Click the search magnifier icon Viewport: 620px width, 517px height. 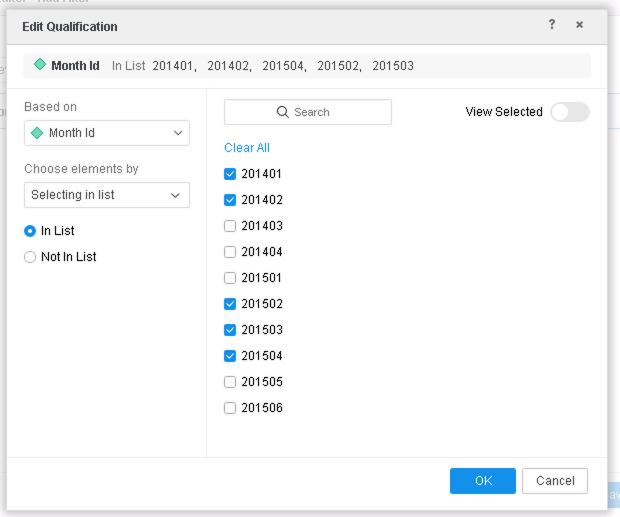283,112
